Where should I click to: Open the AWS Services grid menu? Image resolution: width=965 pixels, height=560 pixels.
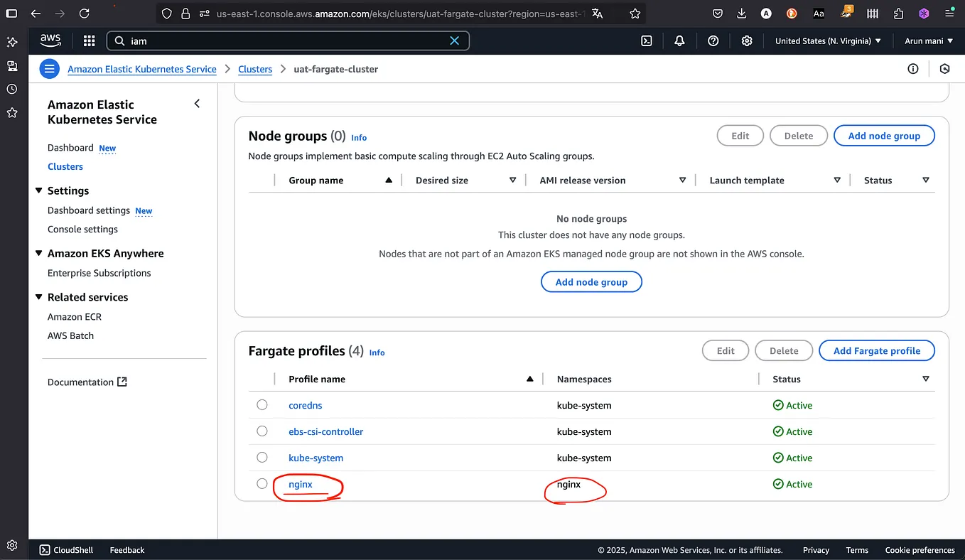click(88, 41)
